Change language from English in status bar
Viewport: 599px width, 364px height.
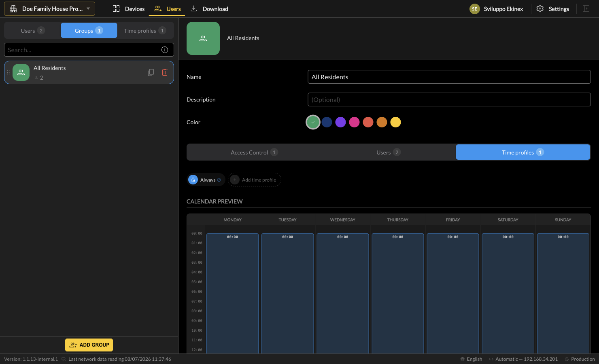[472, 359]
